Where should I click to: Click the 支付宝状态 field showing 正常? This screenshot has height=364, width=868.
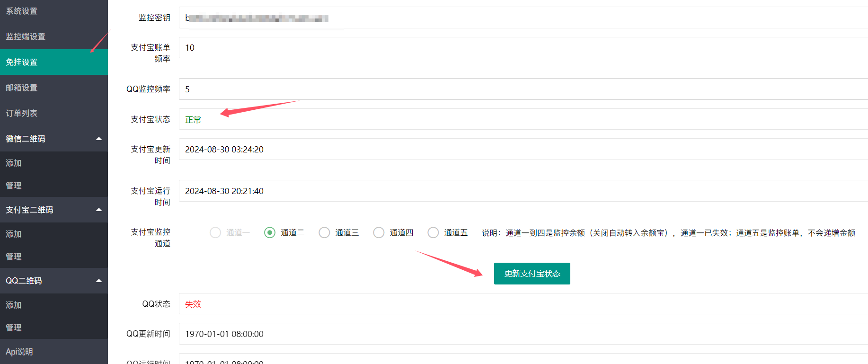[x=523, y=119]
